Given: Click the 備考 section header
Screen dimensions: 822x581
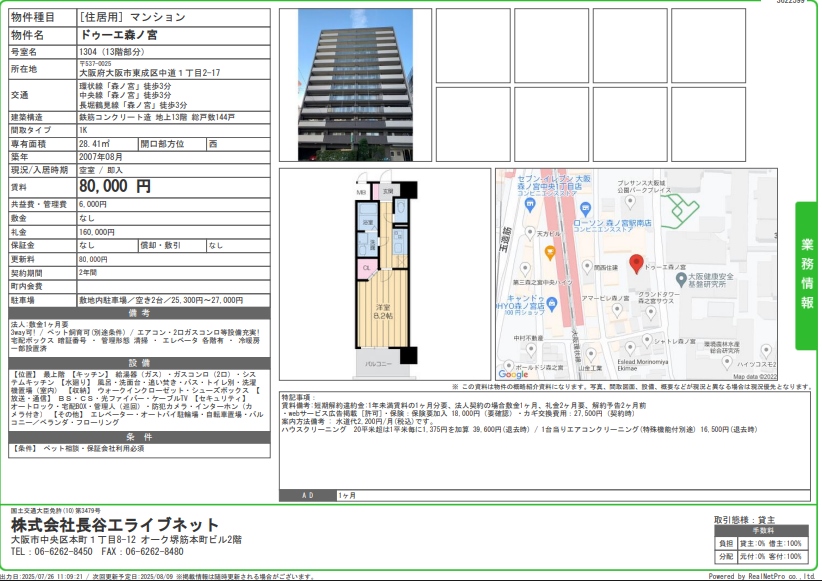Looking at the screenshot, I should 139,313.
